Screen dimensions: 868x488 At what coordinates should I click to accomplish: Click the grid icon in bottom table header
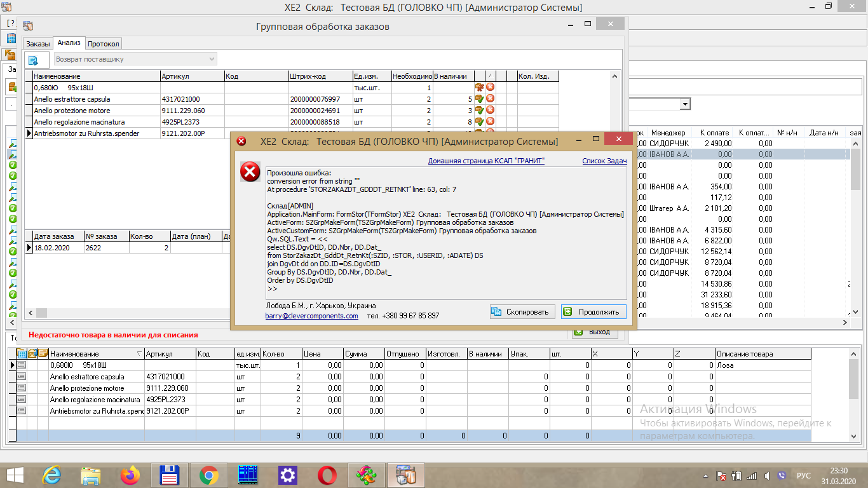[x=22, y=354]
